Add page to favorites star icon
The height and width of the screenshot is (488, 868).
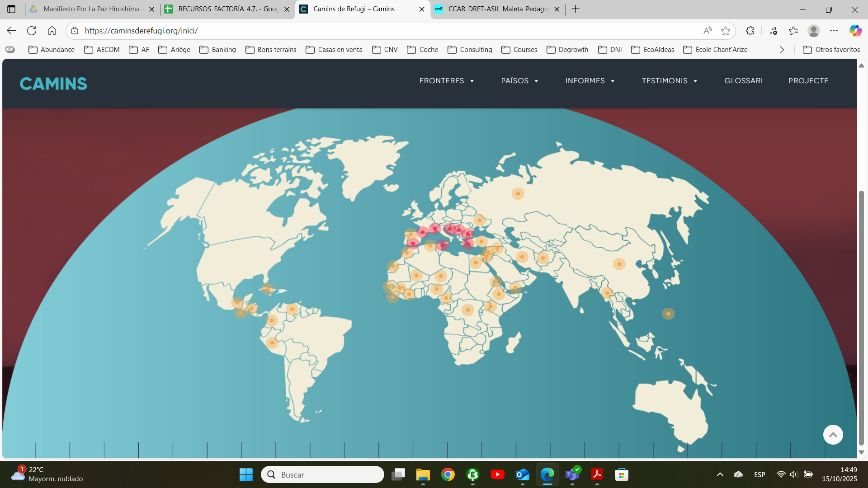tap(726, 31)
